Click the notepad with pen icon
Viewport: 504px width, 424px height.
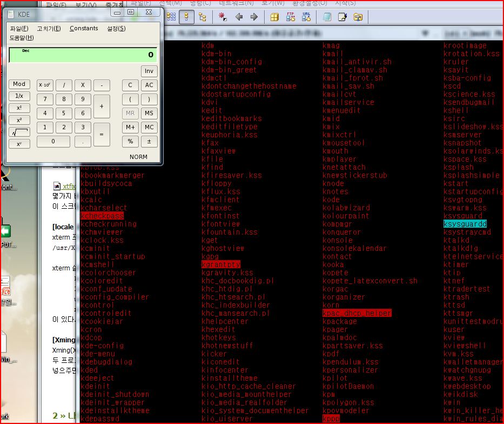pos(342,17)
